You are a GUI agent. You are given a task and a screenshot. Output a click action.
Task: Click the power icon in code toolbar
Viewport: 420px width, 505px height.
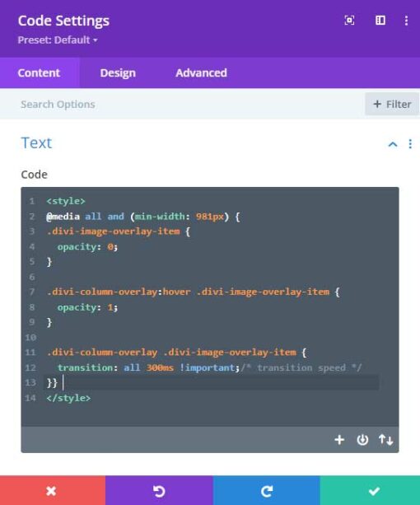[x=362, y=440]
